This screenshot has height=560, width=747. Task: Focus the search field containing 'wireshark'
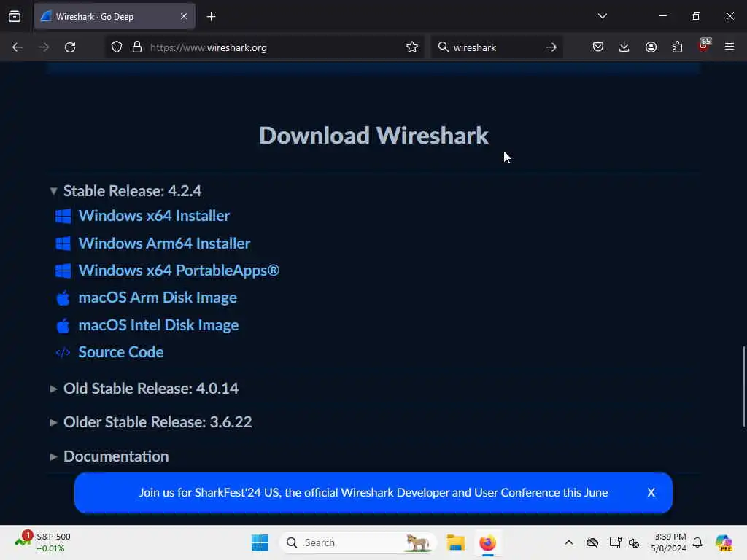[495, 47]
